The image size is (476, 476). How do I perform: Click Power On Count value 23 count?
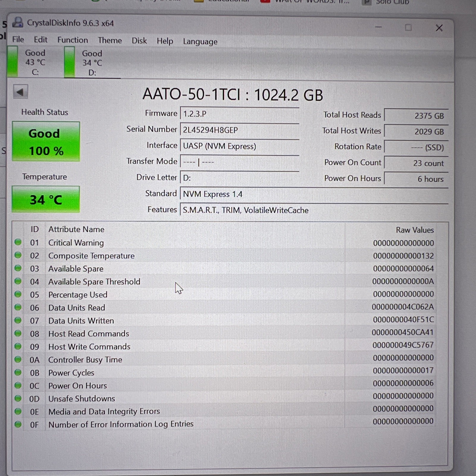[x=416, y=163]
